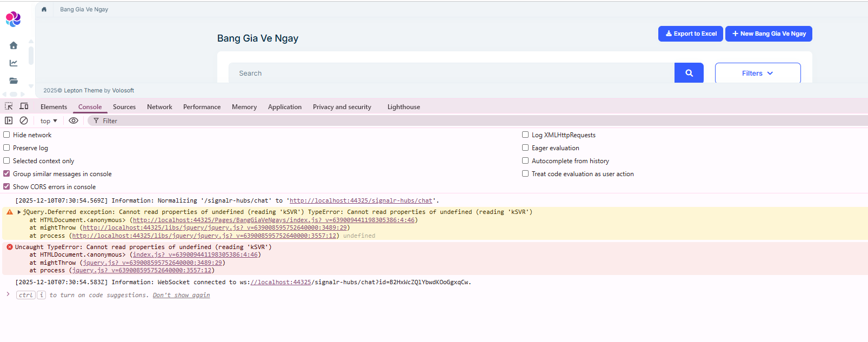This screenshot has width=868, height=342.
Task: Click the inspect element picker icon
Action: pos(9,106)
